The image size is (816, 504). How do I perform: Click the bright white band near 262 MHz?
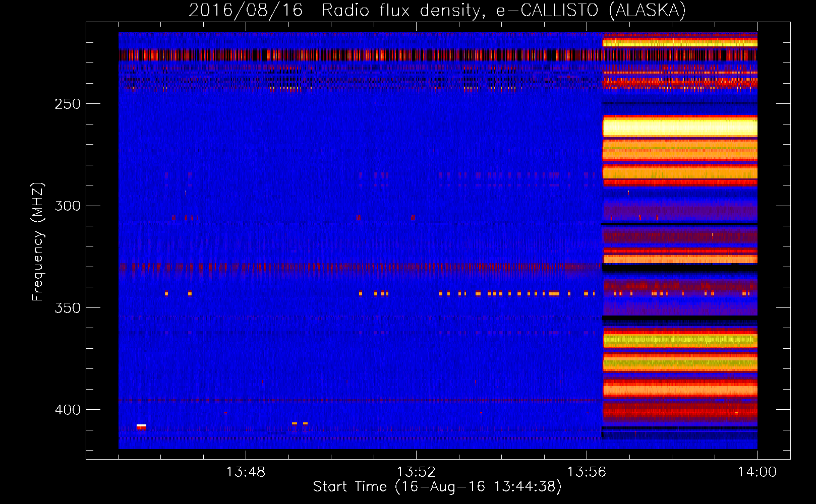pyautogui.click(x=680, y=127)
